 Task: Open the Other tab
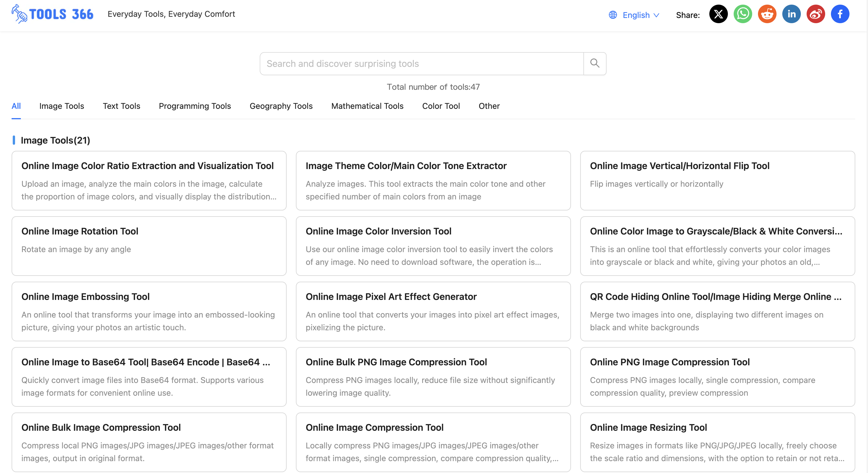tap(489, 106)
